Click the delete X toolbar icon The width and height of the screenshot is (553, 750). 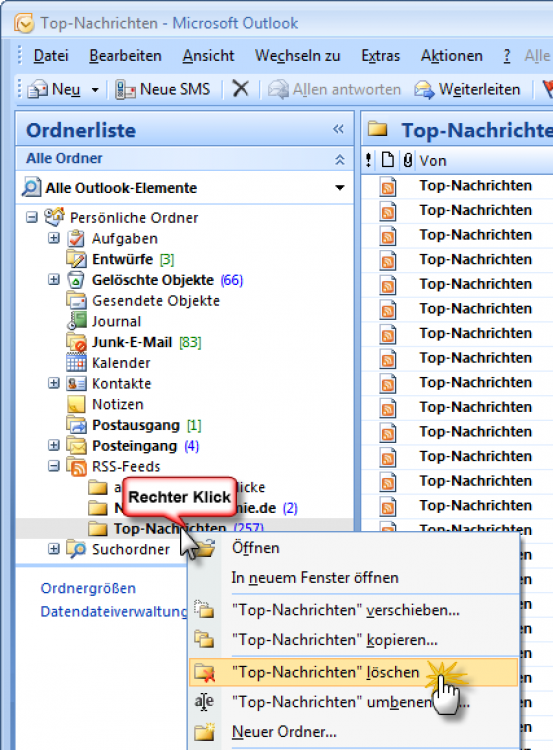click(x=240, y=88)
